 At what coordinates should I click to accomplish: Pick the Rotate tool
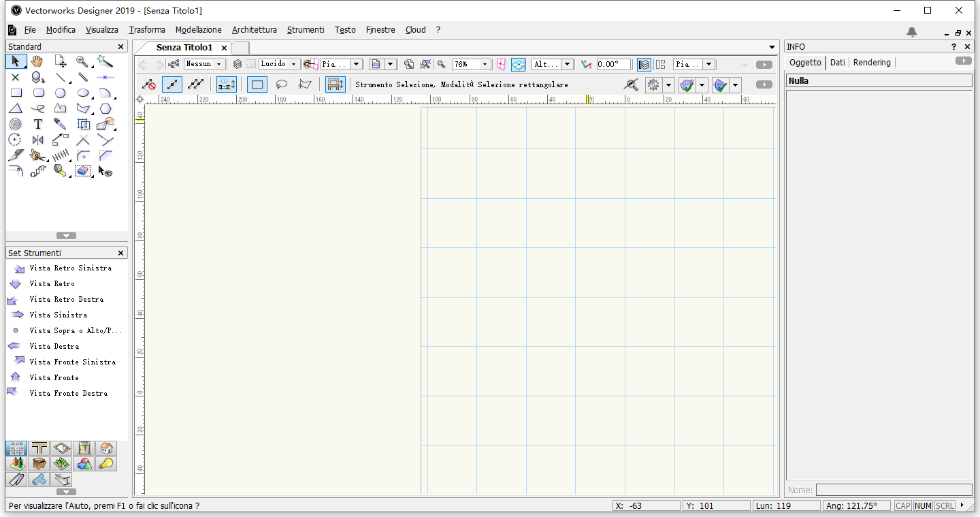tap(16, 140)
